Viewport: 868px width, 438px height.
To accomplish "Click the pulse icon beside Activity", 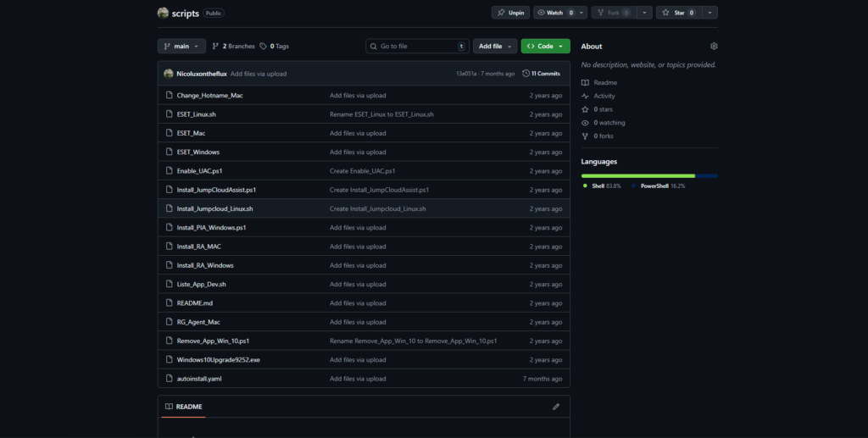I will tap(585, 97).
